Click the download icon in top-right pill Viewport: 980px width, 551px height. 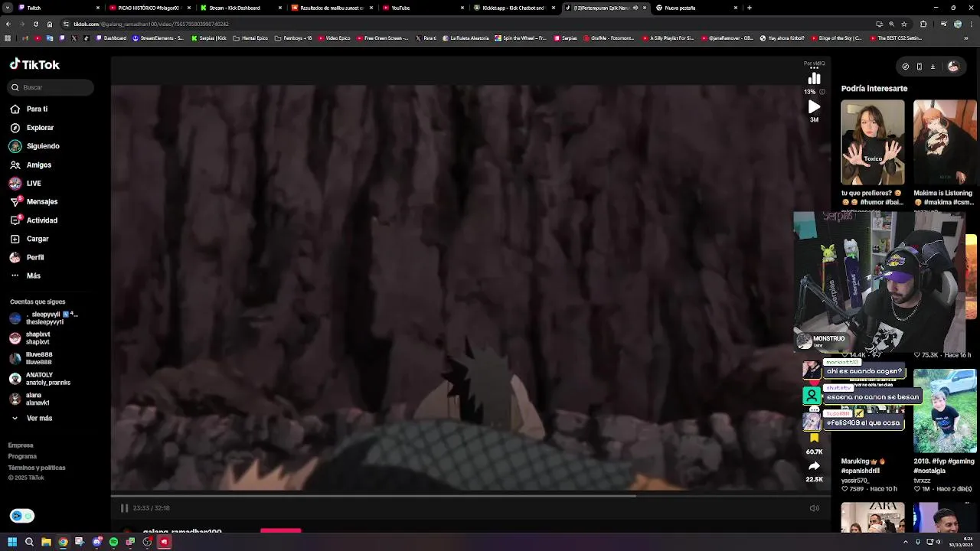tap(933, 67)
